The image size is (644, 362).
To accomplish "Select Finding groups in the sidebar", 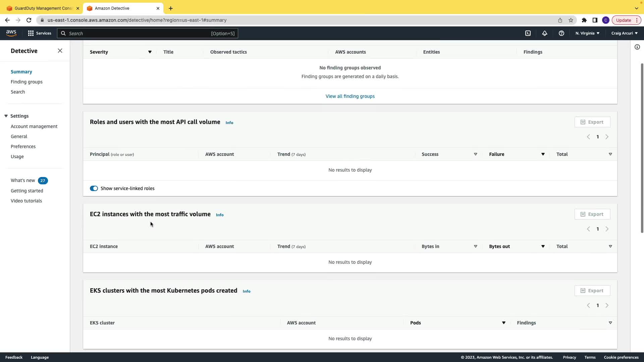I will [x=26, y=82].
